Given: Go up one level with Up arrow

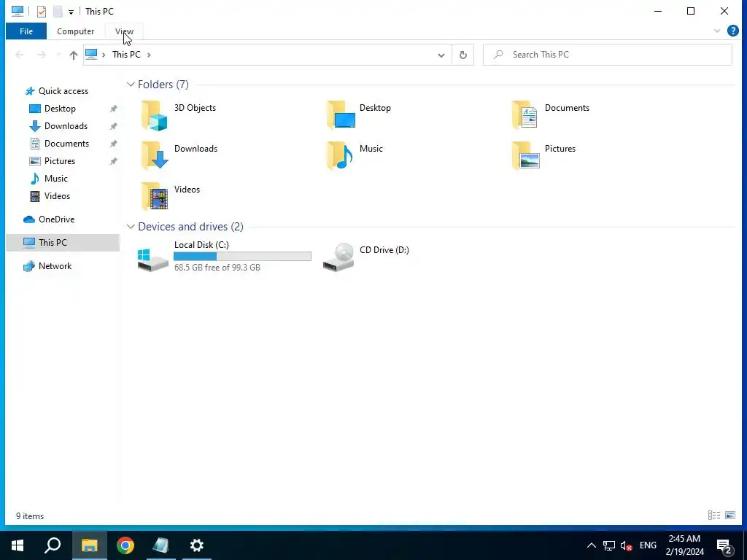Looking at the screenshot, I should point(74,55).
